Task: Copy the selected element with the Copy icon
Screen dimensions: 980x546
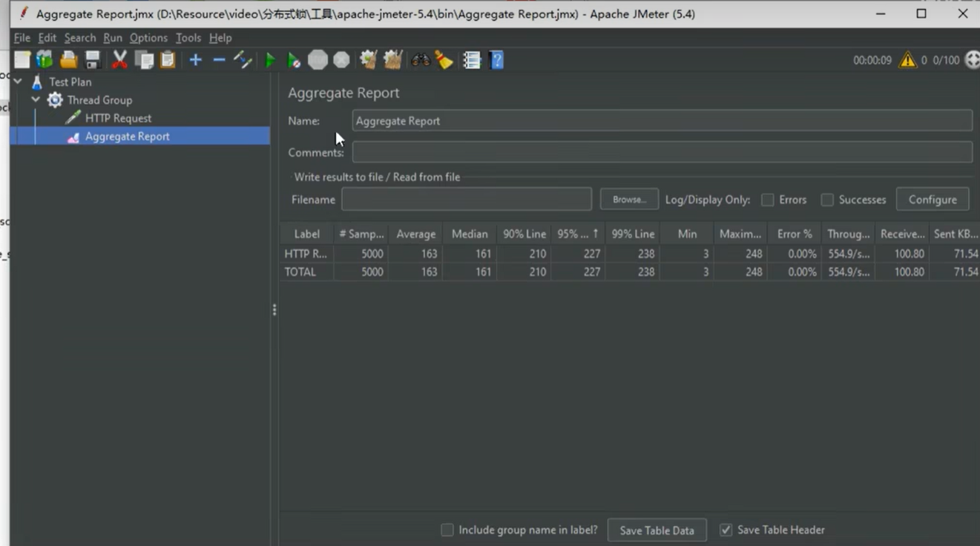Action: pos(144,60)
